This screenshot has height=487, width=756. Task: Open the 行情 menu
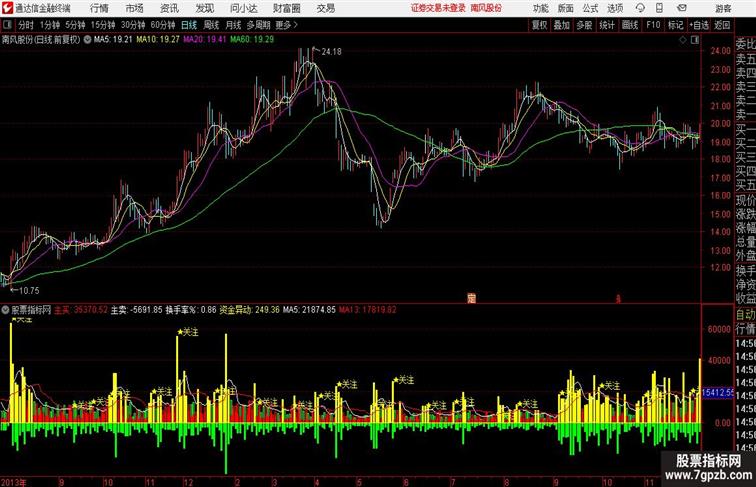click(x=99, y=8)
